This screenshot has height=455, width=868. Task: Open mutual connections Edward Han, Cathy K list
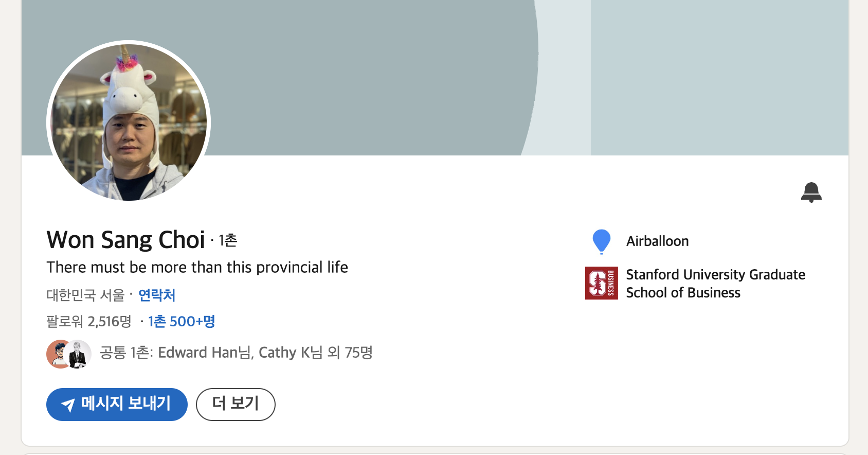coord(236,353)
